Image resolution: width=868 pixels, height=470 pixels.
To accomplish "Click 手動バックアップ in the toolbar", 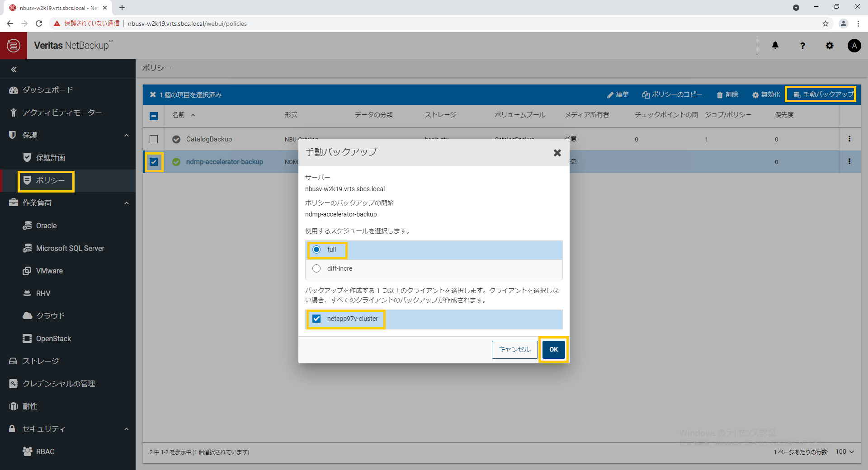I will click(823, 94).
